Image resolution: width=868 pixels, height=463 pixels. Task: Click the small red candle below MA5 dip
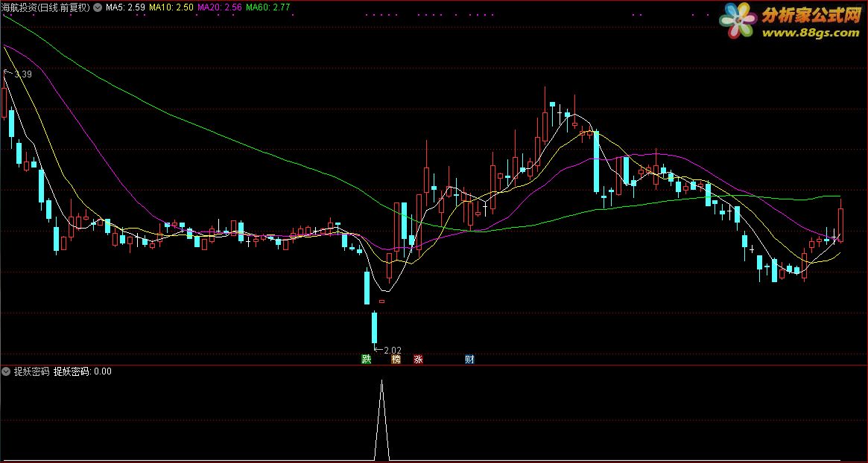381,301
